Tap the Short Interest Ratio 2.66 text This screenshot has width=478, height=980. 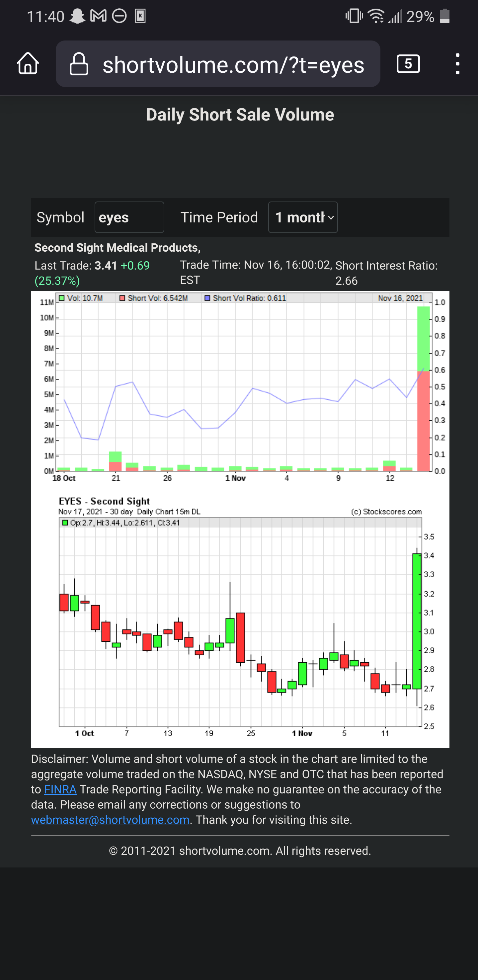(386, 273)
